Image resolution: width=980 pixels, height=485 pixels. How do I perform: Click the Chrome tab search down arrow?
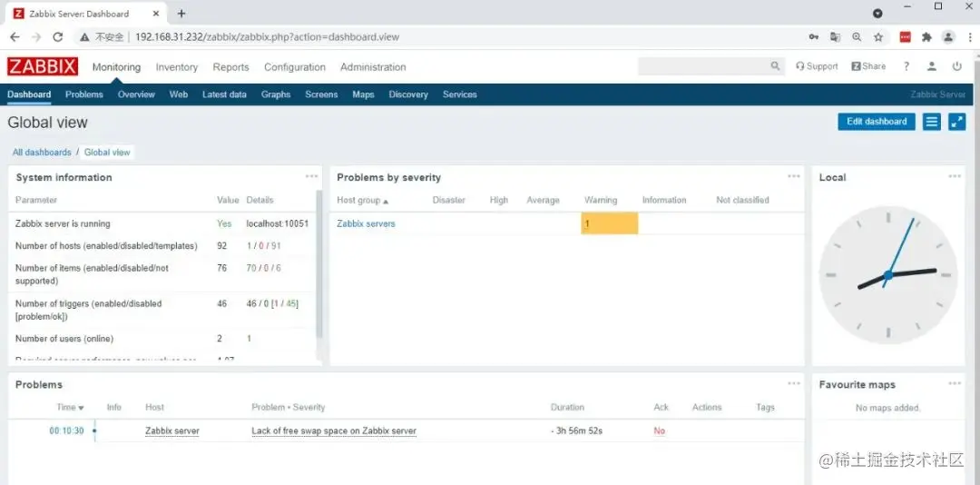point(877,13)
